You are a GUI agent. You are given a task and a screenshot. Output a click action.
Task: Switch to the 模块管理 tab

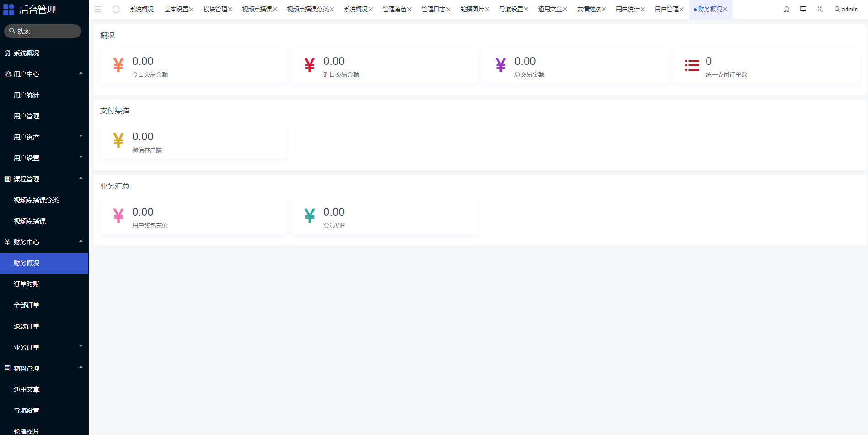(x=215, y=9)
